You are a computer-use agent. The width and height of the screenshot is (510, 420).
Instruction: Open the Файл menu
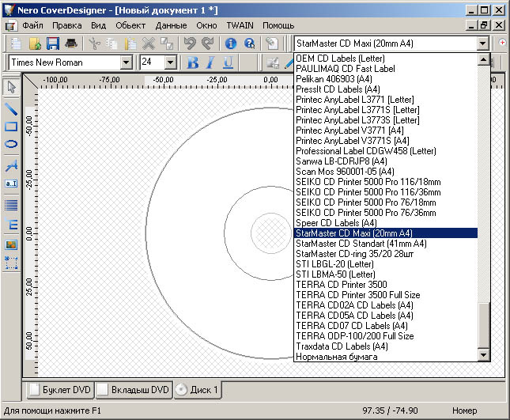tap(33, 25)
